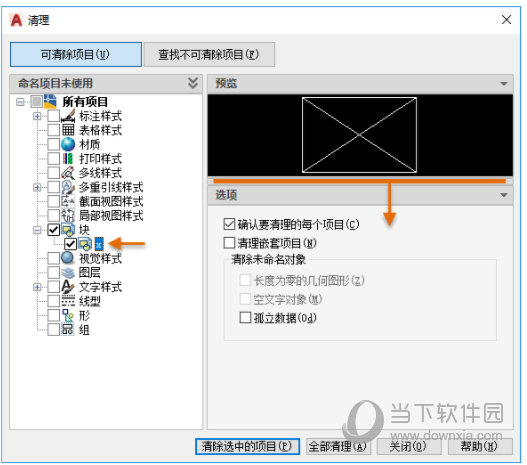Click the 形 shapes icon
The width and height of the screenshot is (527, 465).
click(68, 315)
